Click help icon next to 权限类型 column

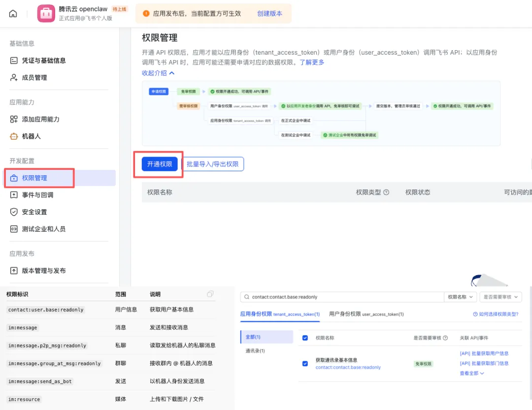coord(386,192)
